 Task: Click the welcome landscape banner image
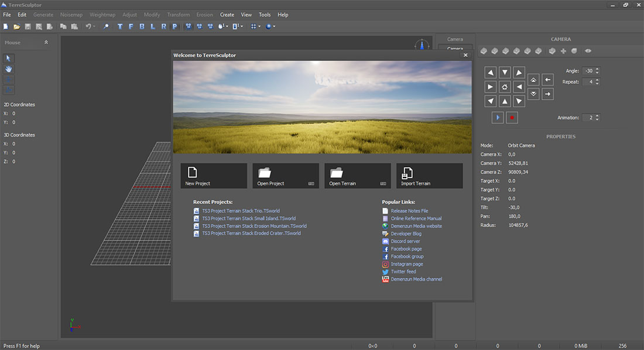coord(323,107)
